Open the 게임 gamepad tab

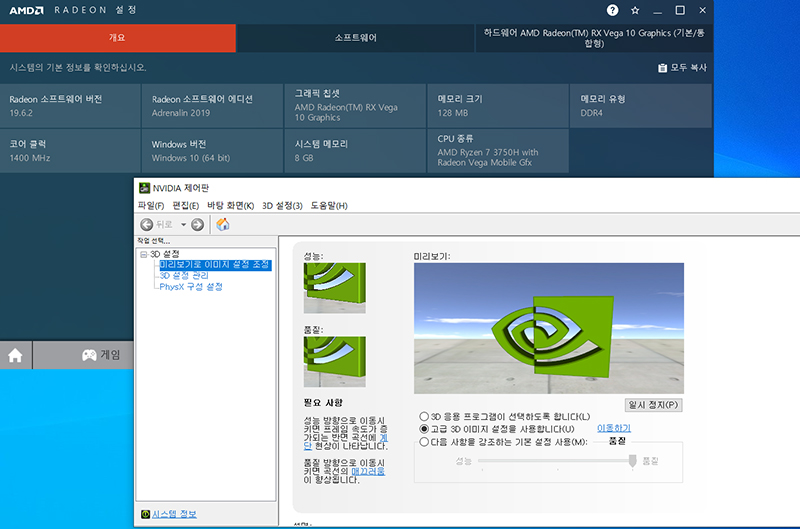coord(100,355)
